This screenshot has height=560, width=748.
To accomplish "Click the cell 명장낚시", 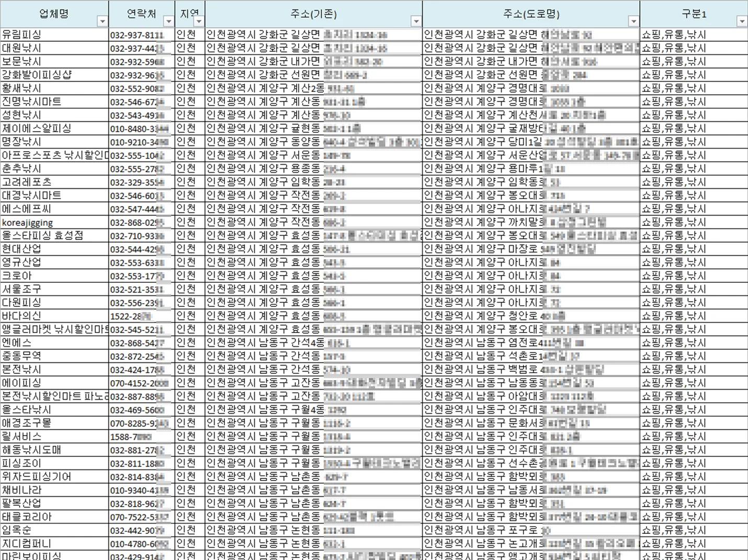I will (54, 142).
